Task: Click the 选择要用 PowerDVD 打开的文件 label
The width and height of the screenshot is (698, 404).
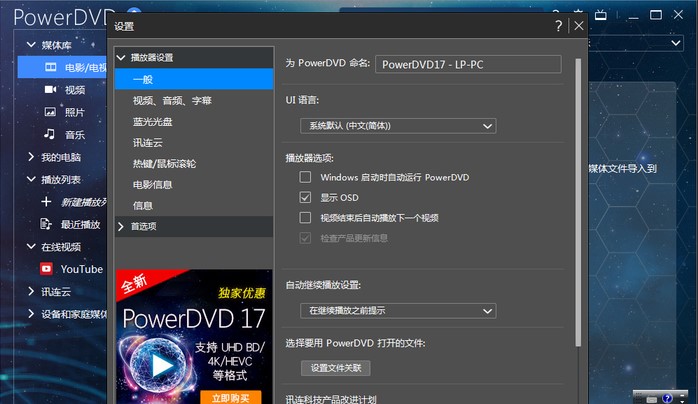Action: [x=355, y=343]
